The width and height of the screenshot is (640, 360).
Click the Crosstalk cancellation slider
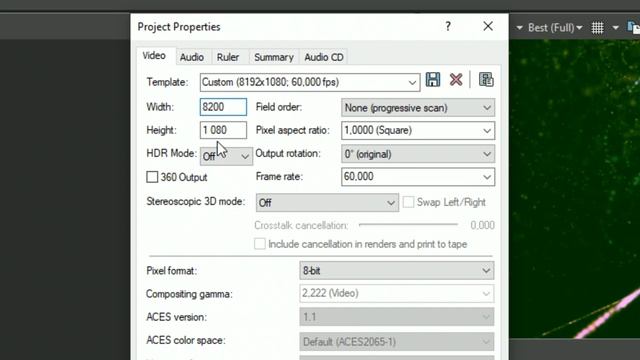pos(408,224)
